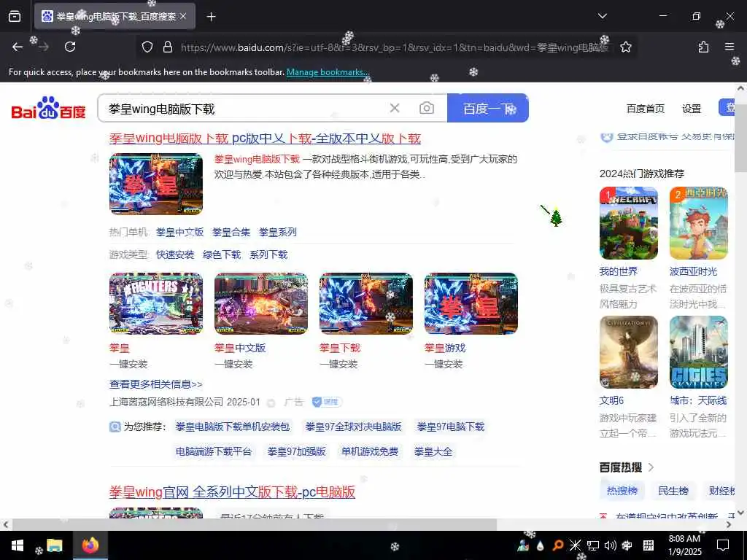Open Minecraft 我的世界 game cover
Image resolution: width=747 pixels, height=560 pixels.
coord(628,223)
